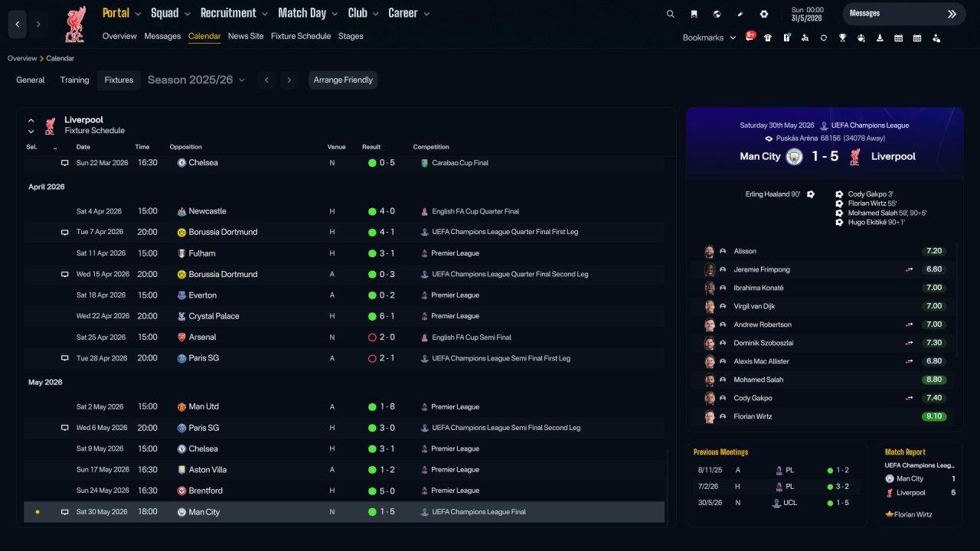Image resolution: width=980 pixels, height=551 pixels.
Task: Switch to the Fixture Schedule tab
Action: pyautogui.click(x=301, y=36)
